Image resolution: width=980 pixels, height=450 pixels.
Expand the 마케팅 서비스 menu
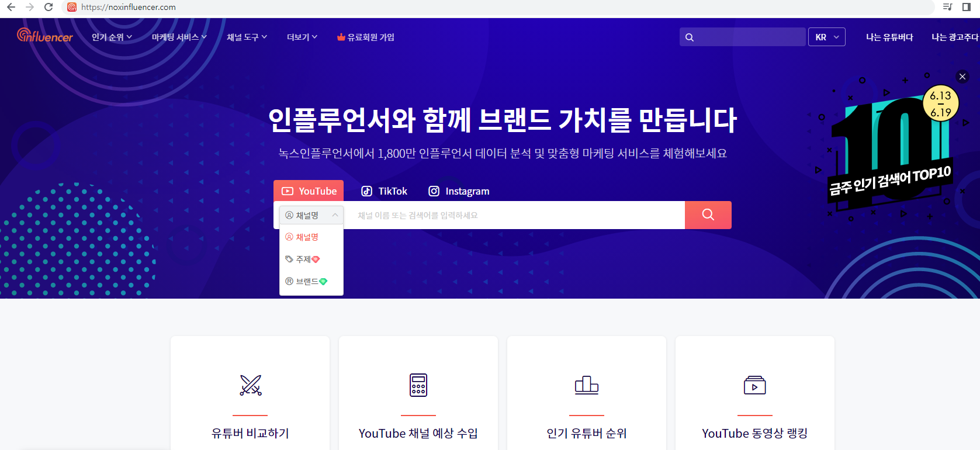click(179, 37)
